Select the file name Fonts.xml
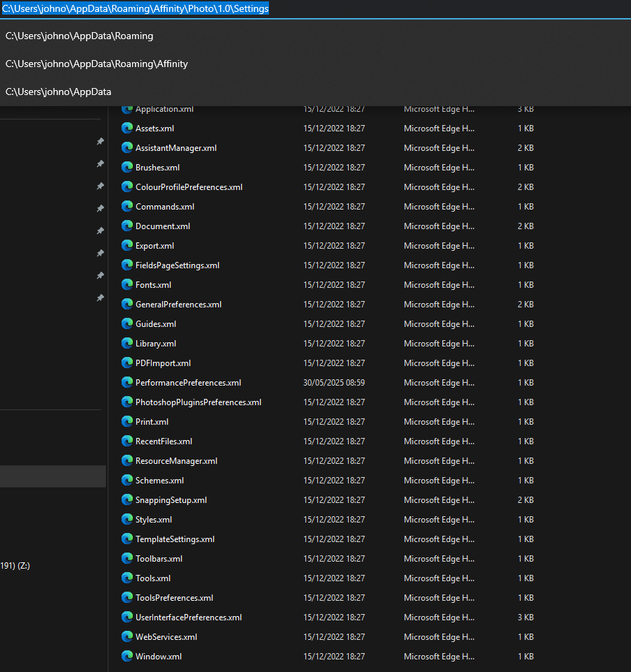631x672 pixels. point(154,285)
